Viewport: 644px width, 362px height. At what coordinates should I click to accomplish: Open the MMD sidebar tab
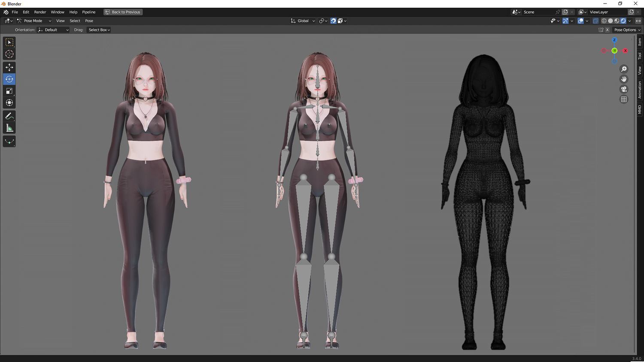coord(640,109)
